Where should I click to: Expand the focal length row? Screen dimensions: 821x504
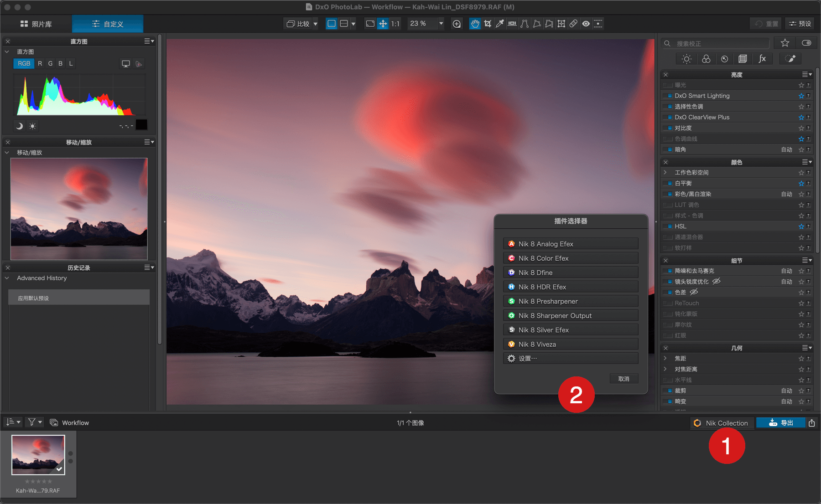pyautogui.click(x=665, y=358)
